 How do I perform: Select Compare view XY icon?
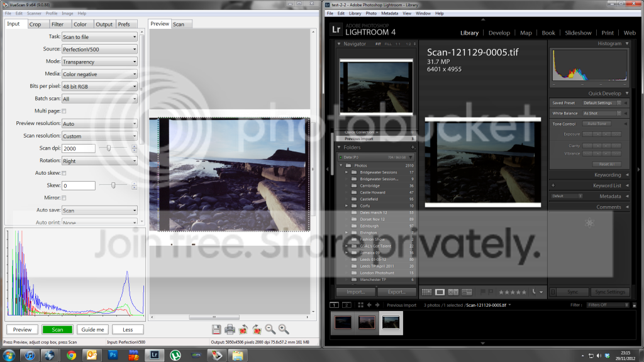[x=453, y=292]
